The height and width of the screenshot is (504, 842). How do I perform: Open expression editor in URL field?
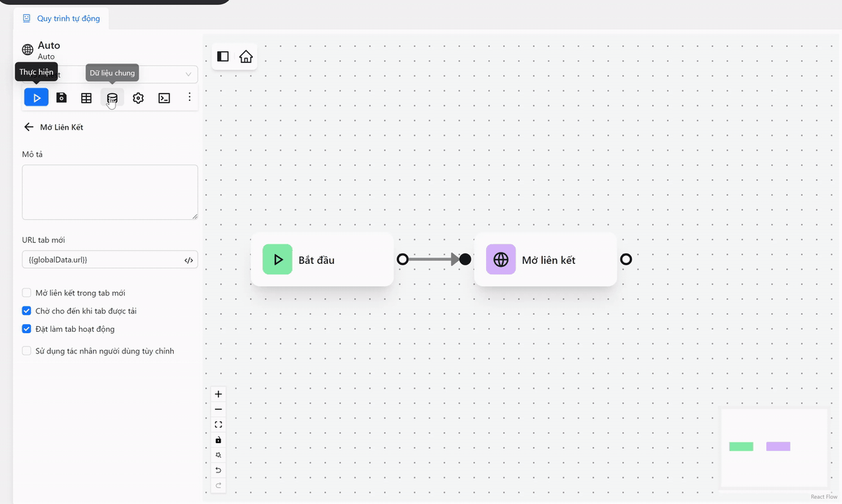pyautogui.click(x=188, y=260)
